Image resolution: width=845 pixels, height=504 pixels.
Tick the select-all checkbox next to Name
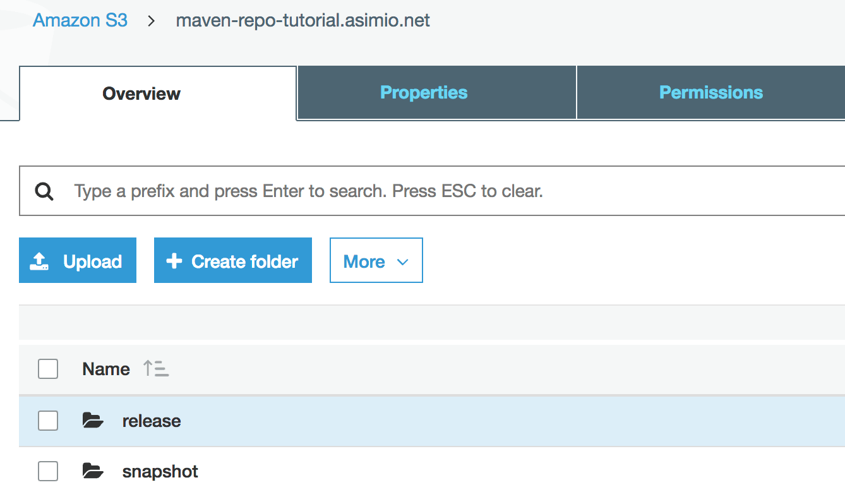(x=48, y=369)
